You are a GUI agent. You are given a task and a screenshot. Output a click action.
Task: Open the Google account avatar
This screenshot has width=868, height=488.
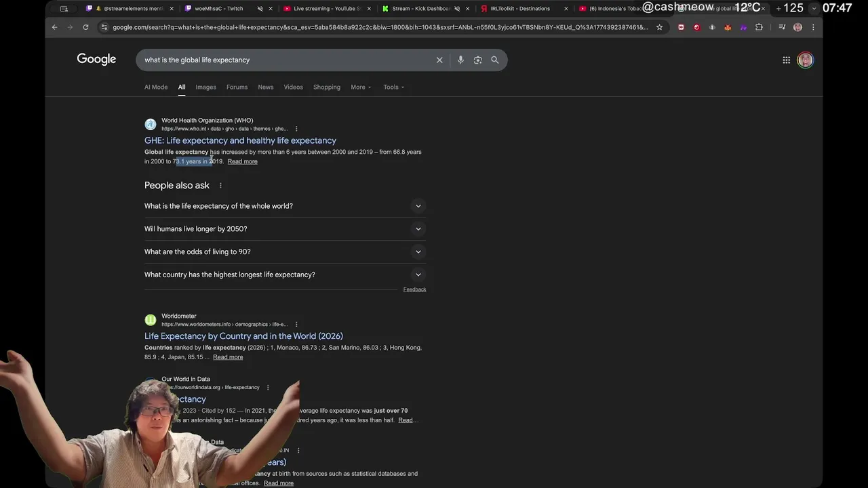805,60
